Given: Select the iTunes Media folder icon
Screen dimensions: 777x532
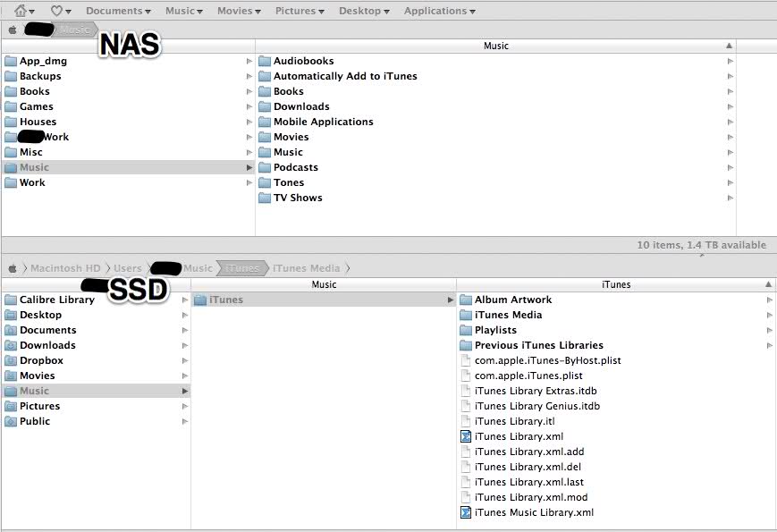Looking at the screenshot, I should tap(466, 315).
